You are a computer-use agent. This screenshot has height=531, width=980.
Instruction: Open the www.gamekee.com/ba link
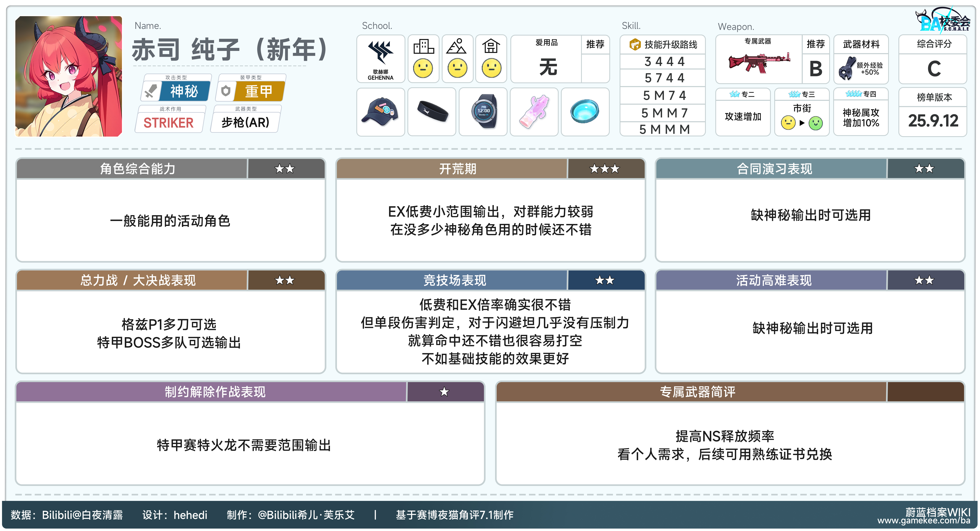[x=923, y=521]
